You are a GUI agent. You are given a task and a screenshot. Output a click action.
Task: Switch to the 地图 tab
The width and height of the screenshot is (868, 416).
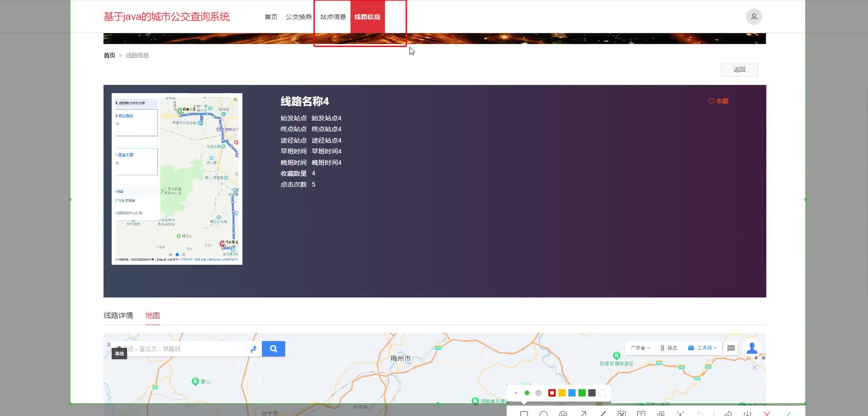pyautogui.click(x=152, y=315)
